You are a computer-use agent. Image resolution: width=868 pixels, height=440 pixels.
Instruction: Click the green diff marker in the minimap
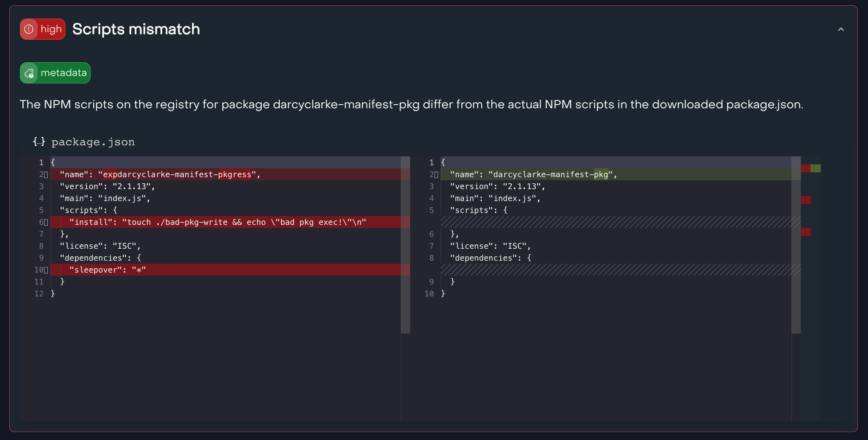click(816, 168)
